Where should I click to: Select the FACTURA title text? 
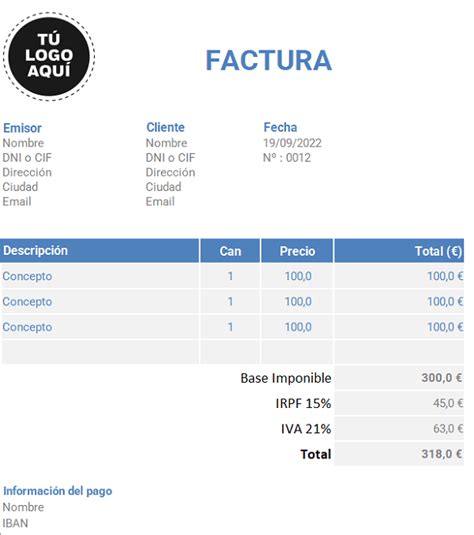(x=269, y=60)
